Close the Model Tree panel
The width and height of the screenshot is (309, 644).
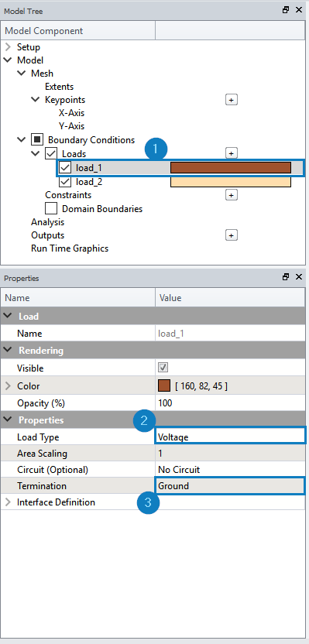coord(299,10)
